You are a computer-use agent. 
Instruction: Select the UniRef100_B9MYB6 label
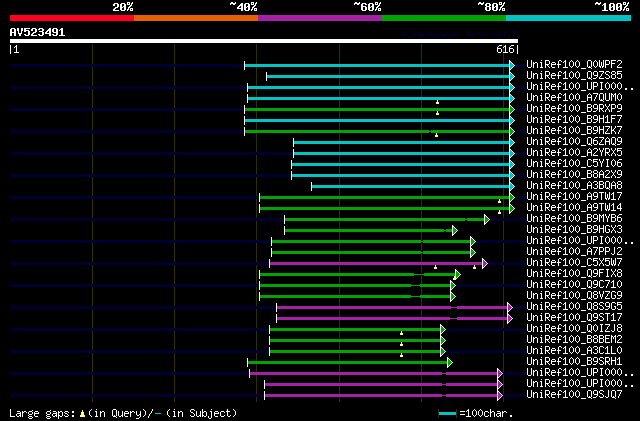(x=574, y=219)
